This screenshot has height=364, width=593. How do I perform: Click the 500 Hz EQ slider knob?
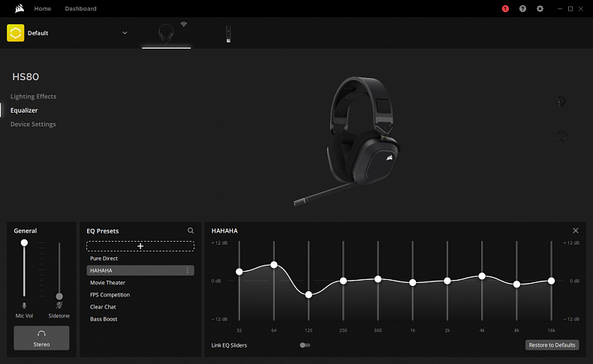(x=378, y=279)
